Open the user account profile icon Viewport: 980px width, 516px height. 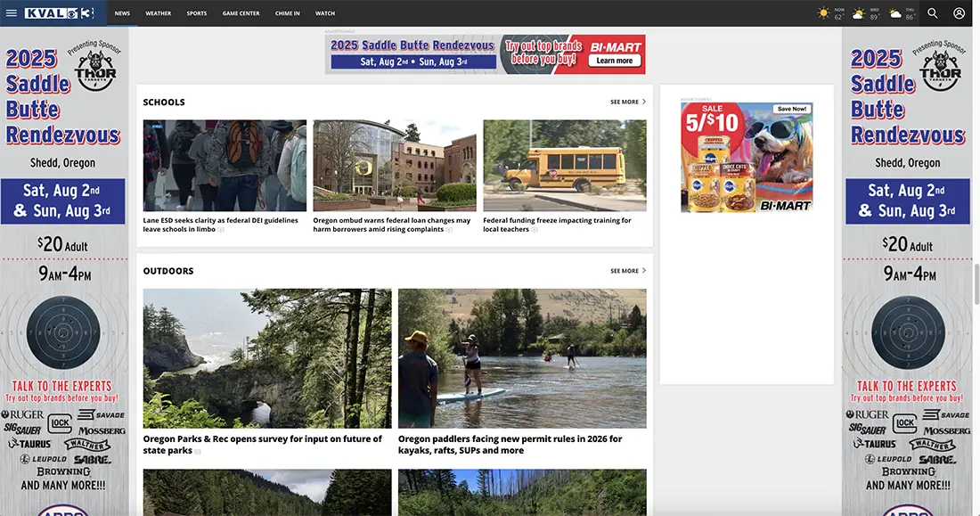pyautogui.click(x=959, y=13)
